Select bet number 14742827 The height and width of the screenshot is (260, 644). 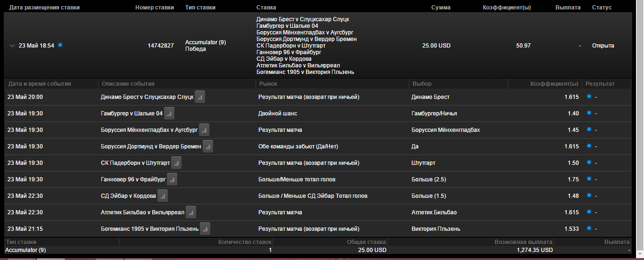(x=161, y=46)
